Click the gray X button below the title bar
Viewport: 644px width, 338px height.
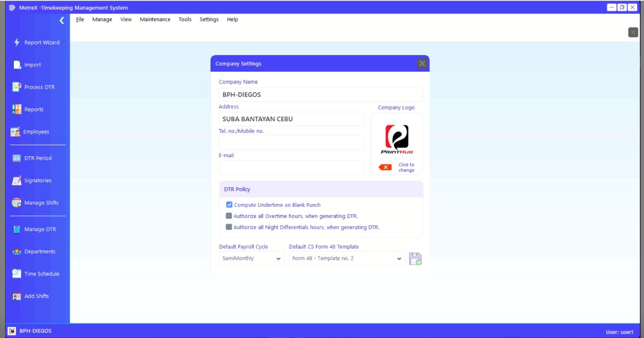point(633,32)
